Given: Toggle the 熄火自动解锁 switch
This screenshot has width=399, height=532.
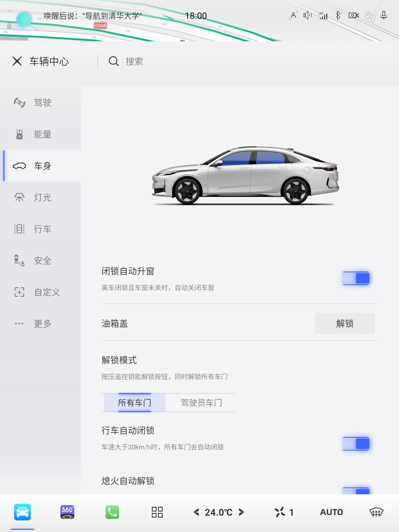Looking at the screenshot, I should coord(356,491).
